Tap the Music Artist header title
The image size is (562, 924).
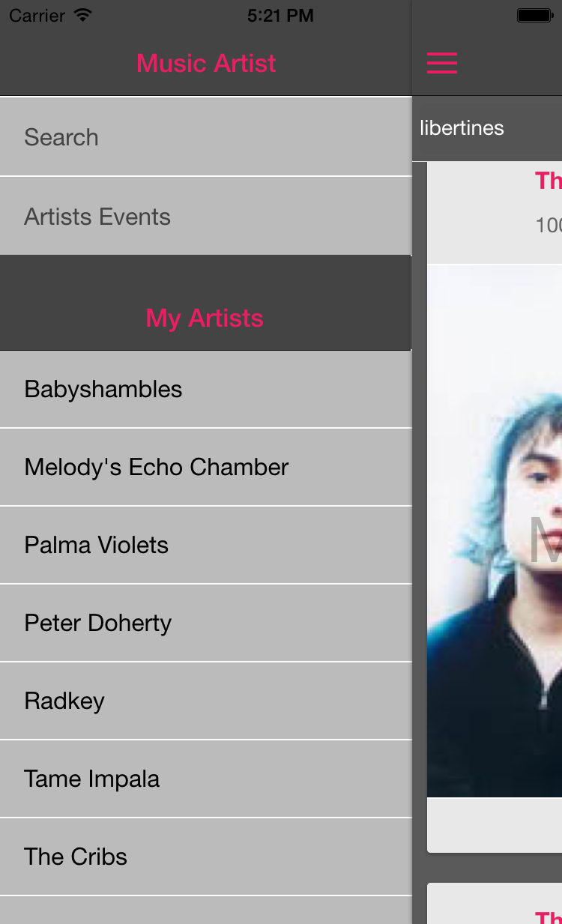click(x=206, y=63)
